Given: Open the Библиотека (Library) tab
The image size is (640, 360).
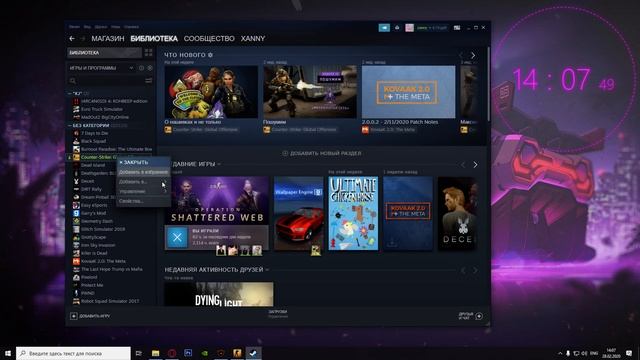Looking at the screenshot, I should [154, 38].
